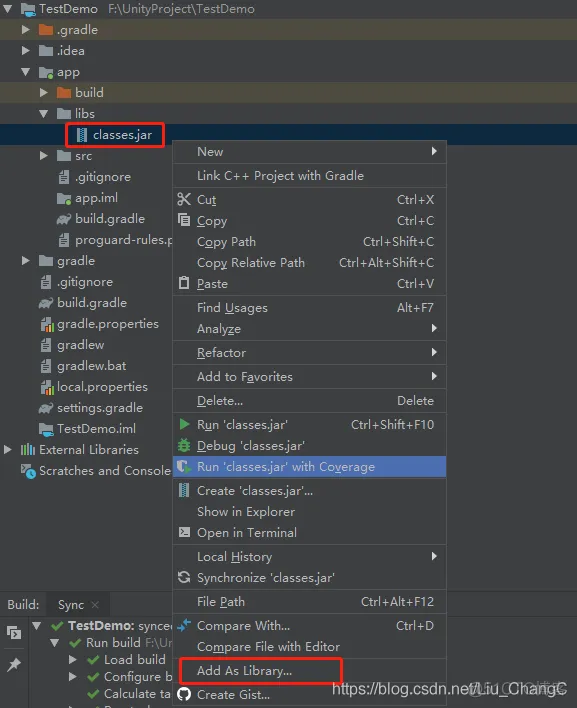Image resolution: width=577 pixels, height=708 pixels.
Task: Collapse the app module folder
Action: (26, 72)
